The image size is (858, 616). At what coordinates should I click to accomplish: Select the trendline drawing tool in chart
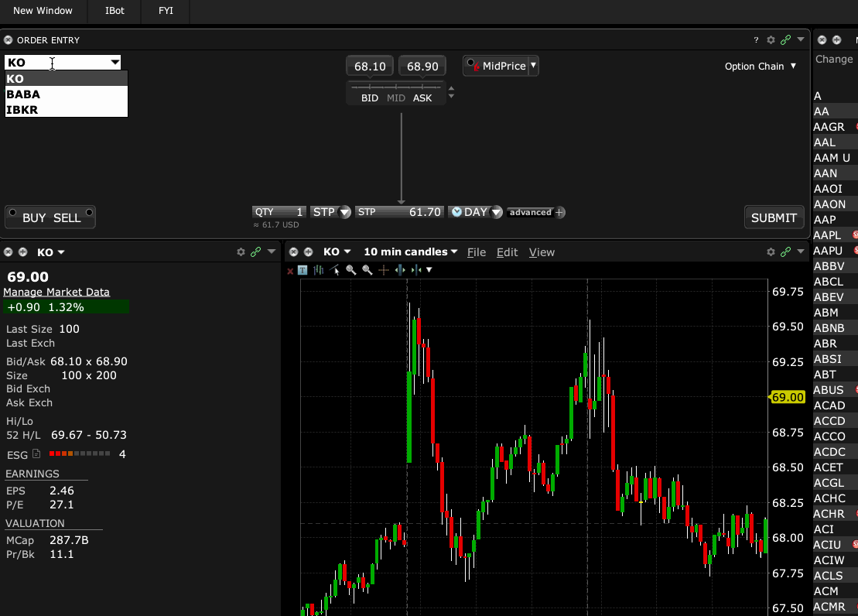coord(334,270)
